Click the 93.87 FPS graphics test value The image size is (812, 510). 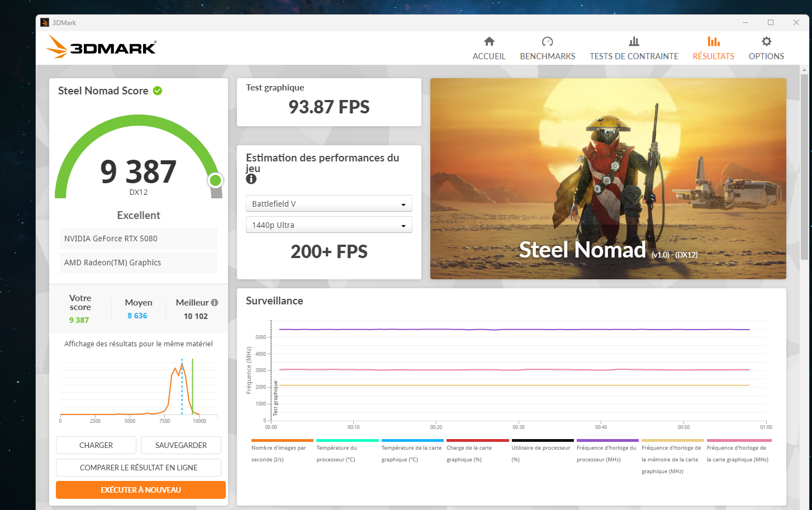coord(329,107)
